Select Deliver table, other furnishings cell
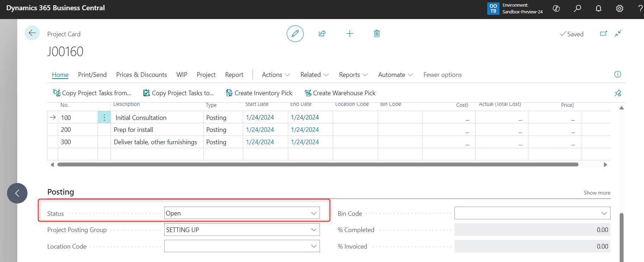Image resolution: width=644 pixels, height=262 pixels. tap(157, 142)
